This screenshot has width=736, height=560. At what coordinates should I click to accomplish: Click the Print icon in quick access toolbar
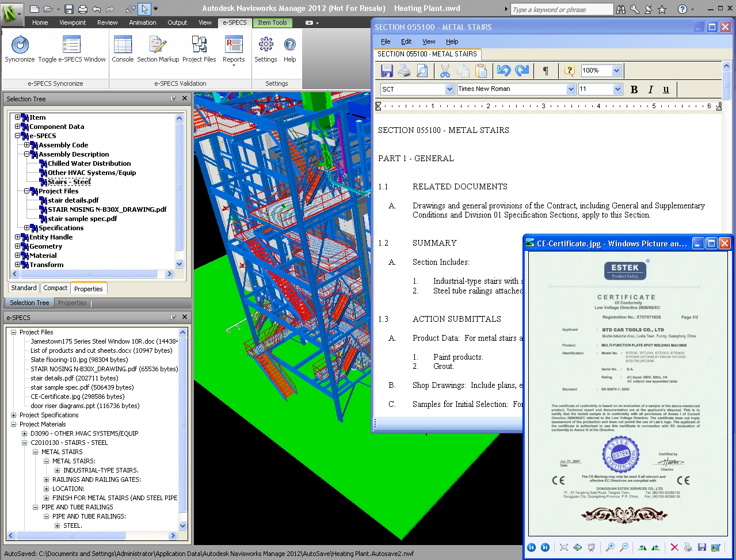click(x=82, y=9)
